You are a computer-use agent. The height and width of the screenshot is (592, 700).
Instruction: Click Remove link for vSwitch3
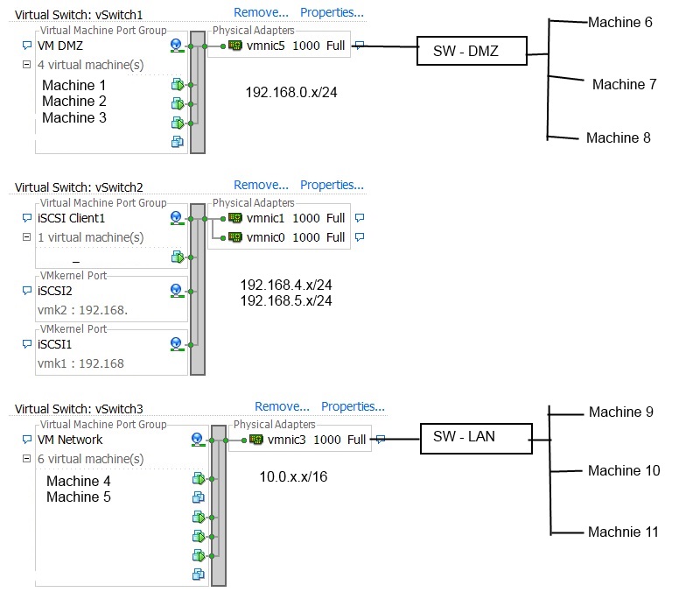tap(282, 406)
